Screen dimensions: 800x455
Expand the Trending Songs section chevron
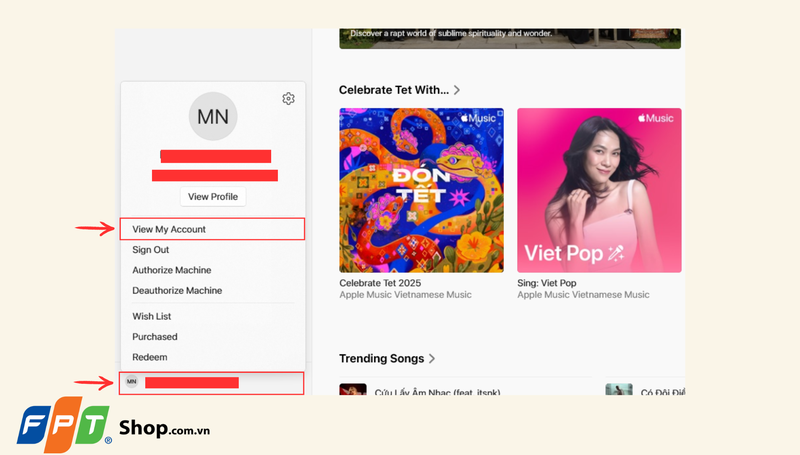(x=432, y=358)
